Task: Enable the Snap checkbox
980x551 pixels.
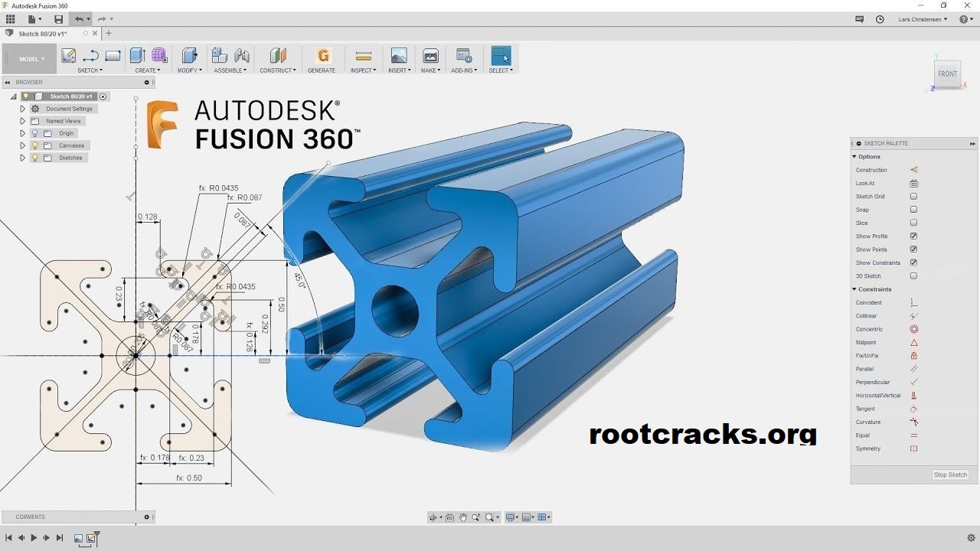Action: coord(913,210)
